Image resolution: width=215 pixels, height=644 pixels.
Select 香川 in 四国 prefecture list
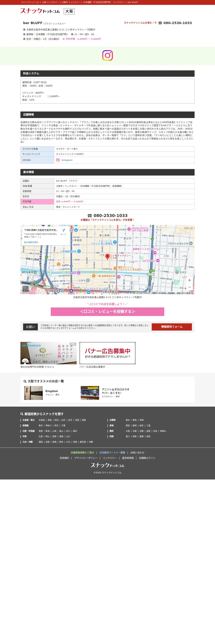[x=128, y=437]
